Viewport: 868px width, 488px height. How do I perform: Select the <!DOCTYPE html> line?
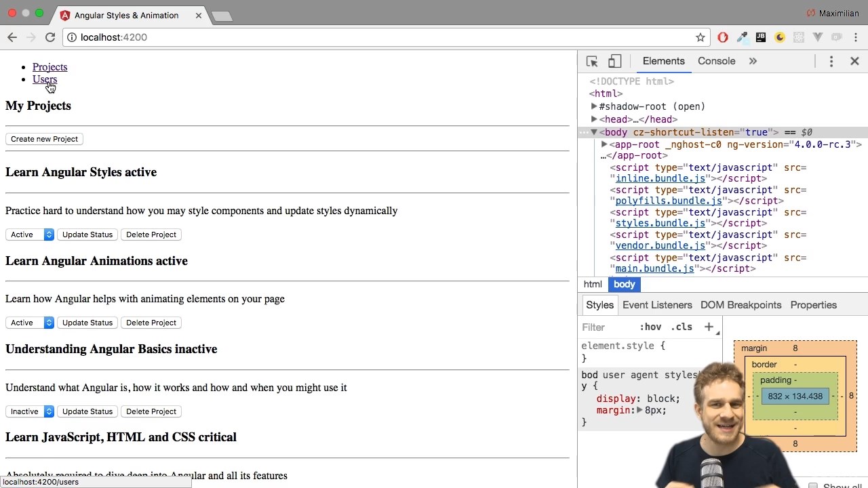[631, 81]
